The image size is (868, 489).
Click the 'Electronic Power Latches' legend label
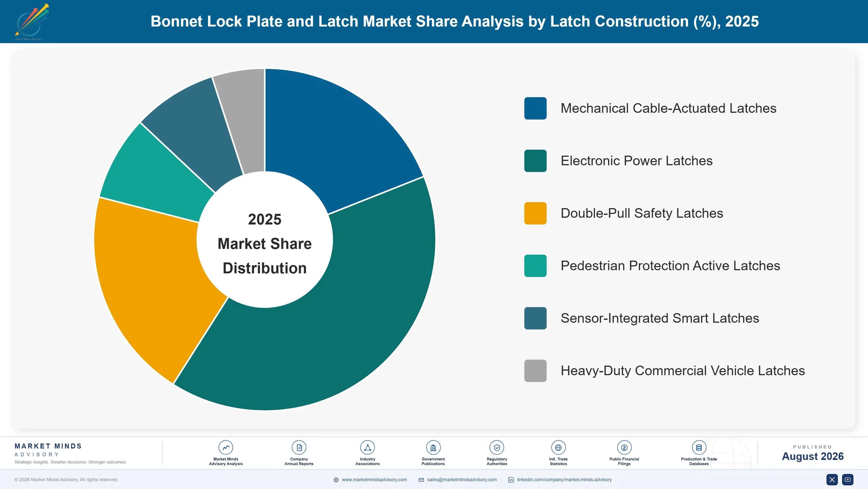tap(636, 161)
